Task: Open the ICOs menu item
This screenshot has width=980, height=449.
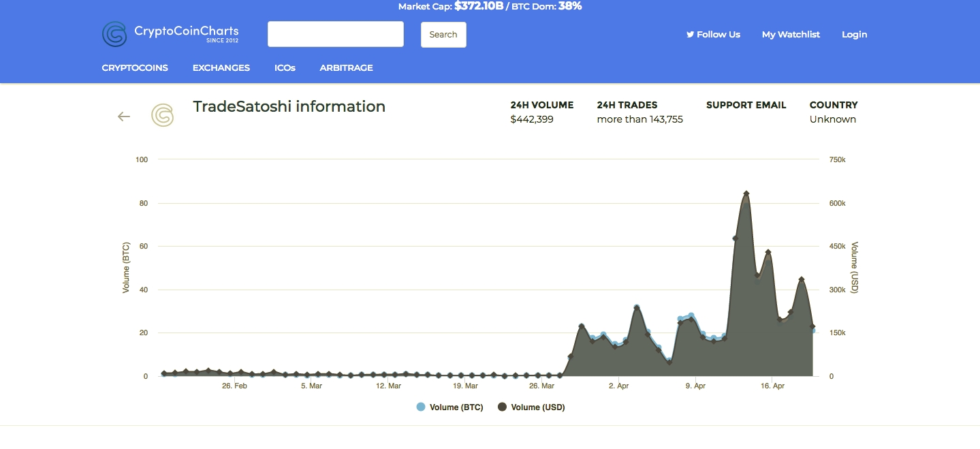Action: tap(285, 68)
